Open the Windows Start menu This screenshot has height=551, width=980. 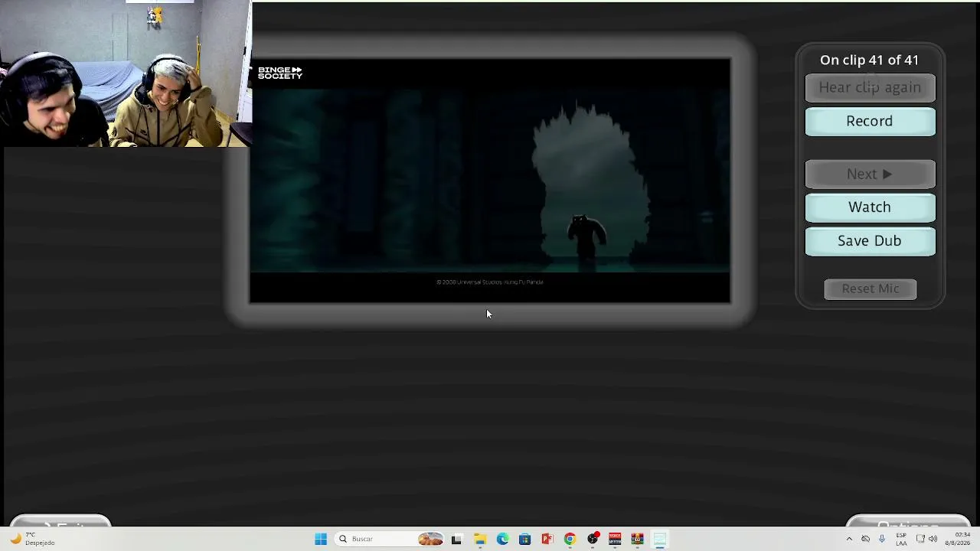[x=321, y=540]
